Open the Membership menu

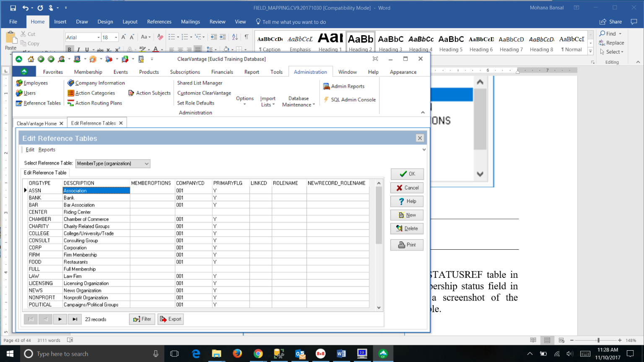[88, 72]
